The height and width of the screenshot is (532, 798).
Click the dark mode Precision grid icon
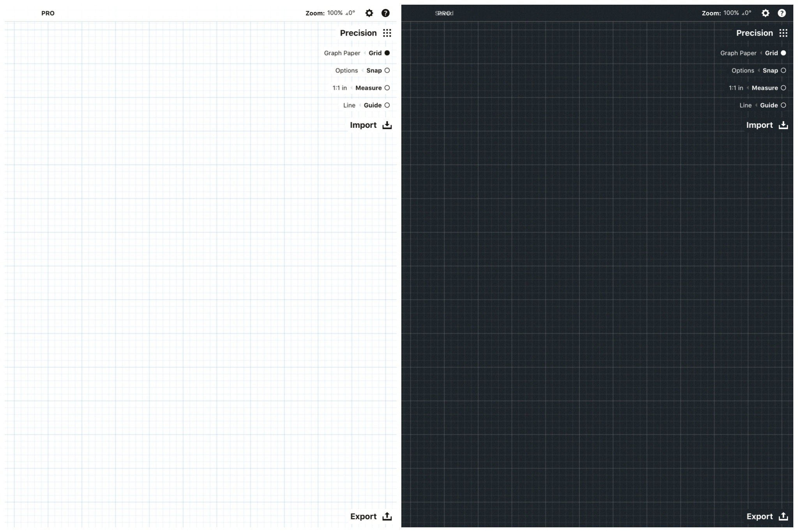coord(784,33)
